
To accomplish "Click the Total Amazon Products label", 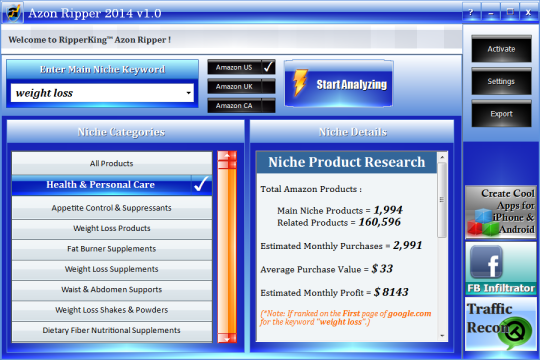I will (x=311, y=189).
